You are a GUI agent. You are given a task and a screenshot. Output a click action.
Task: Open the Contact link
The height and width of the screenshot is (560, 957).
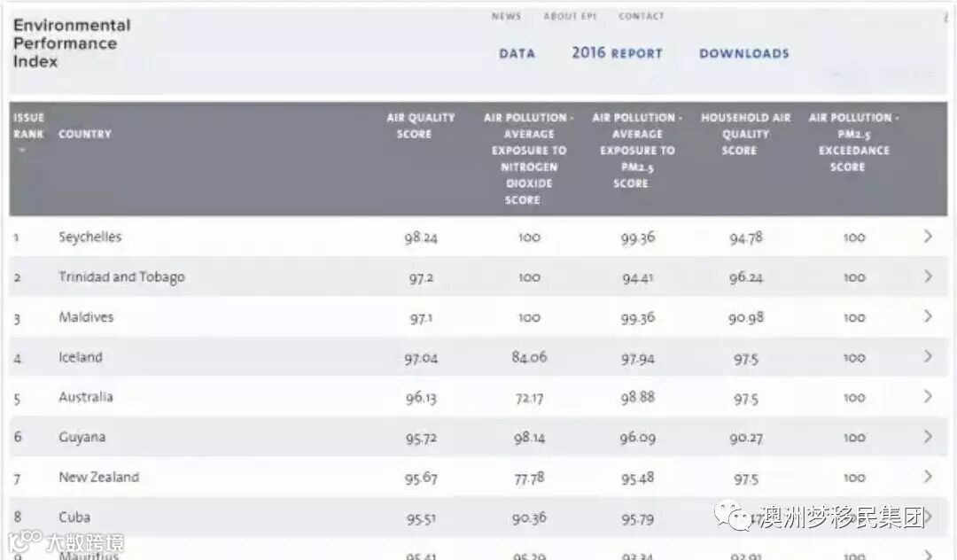coord(641,17)
